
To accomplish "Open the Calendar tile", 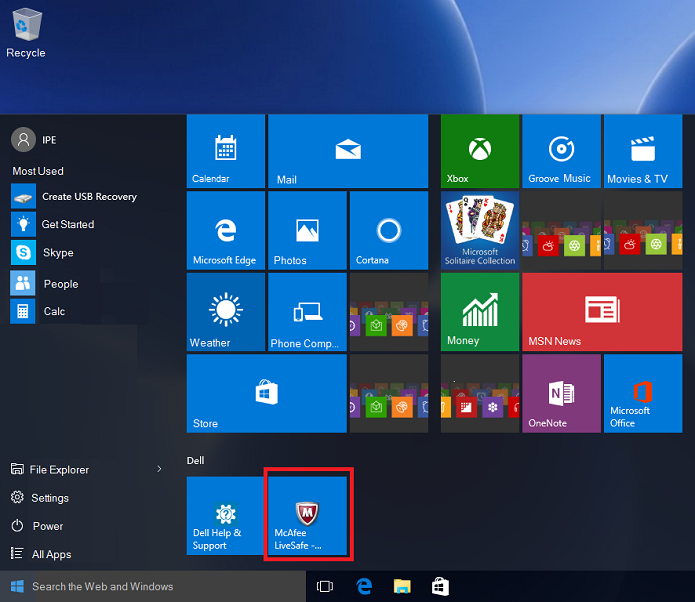I will [x=226, y=151].
